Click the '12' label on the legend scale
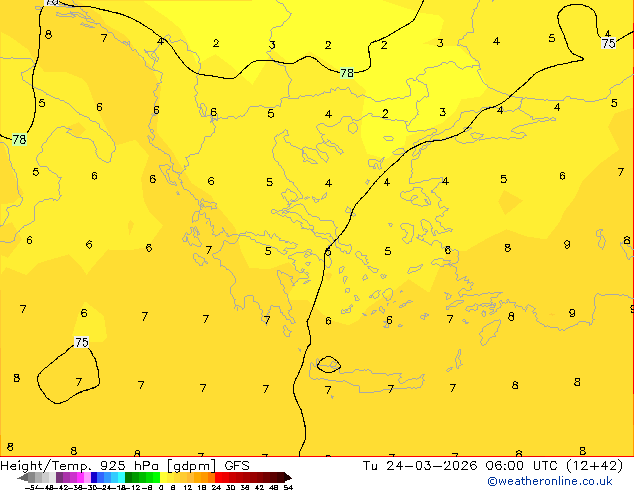Viewport: 634px width, 490px height. pos(188,487)
